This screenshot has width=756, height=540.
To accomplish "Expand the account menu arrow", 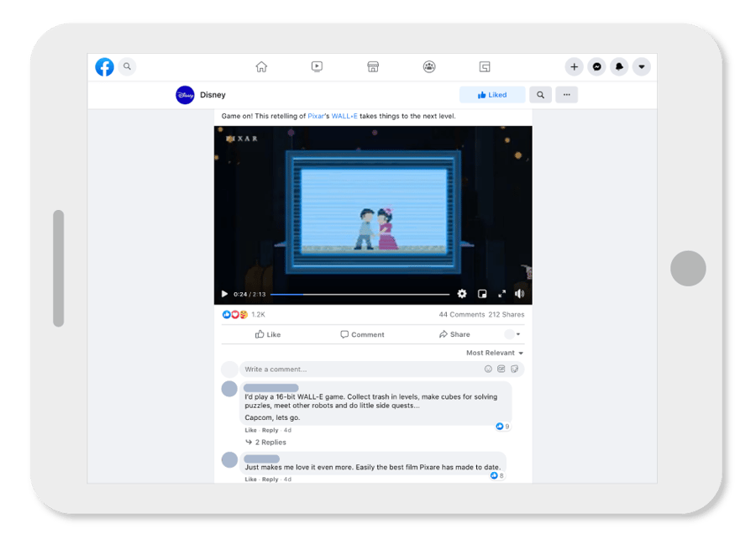I will (x=641, y=66).
